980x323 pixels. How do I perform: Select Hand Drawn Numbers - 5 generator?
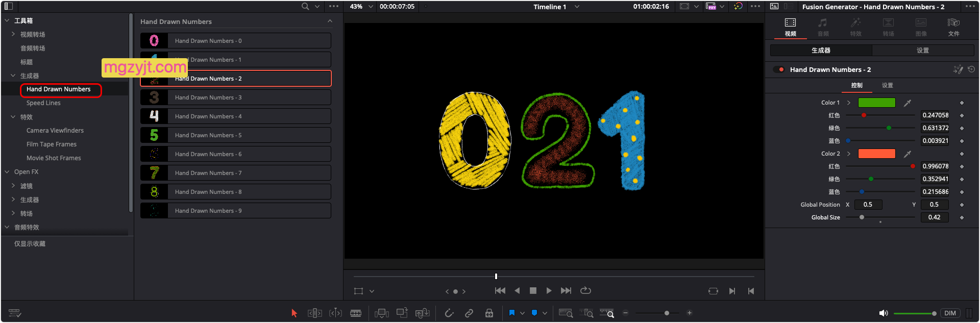pos(236,135)
